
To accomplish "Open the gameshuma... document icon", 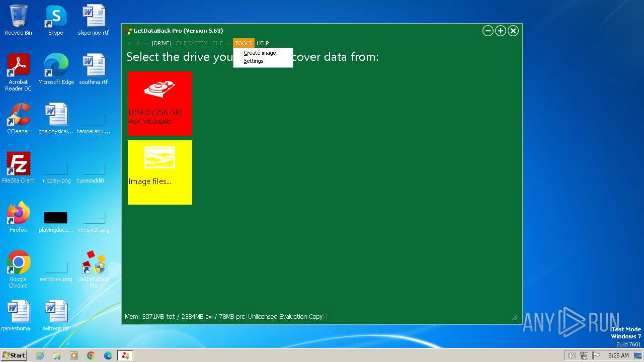I will pos(18,316).
